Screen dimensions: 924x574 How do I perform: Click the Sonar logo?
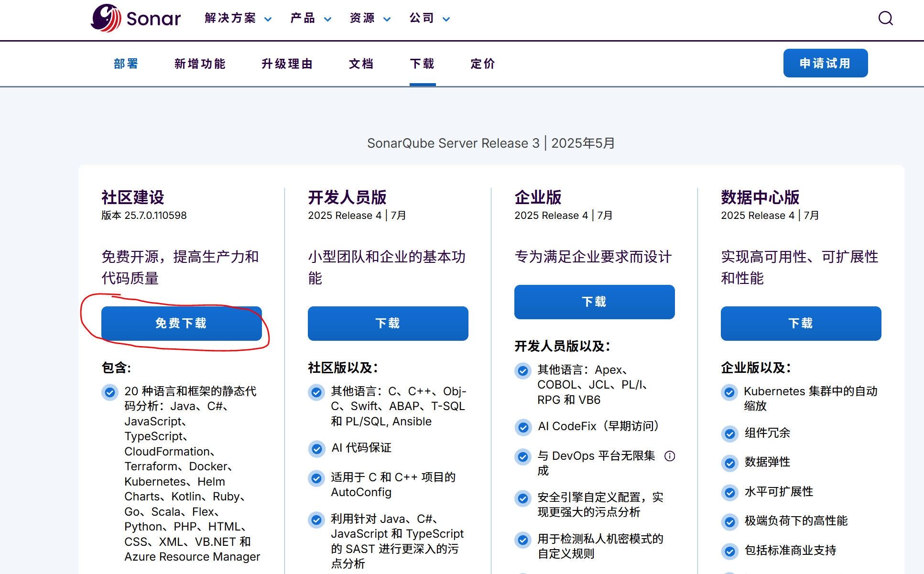point(136,18)
